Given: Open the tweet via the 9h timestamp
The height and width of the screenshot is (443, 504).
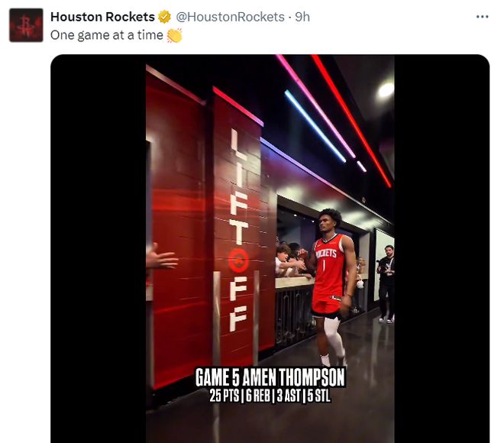Looking at the screenshot, I should [x=302, y=17].
